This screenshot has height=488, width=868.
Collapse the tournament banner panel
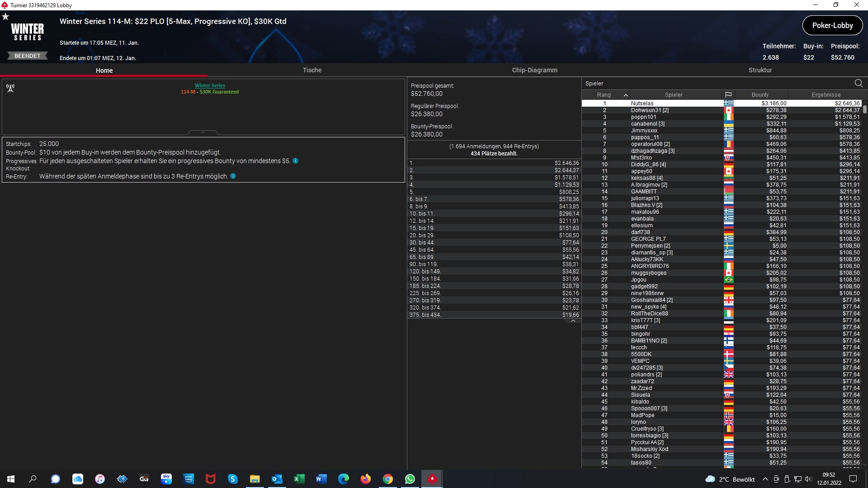(x=203, y=132)
